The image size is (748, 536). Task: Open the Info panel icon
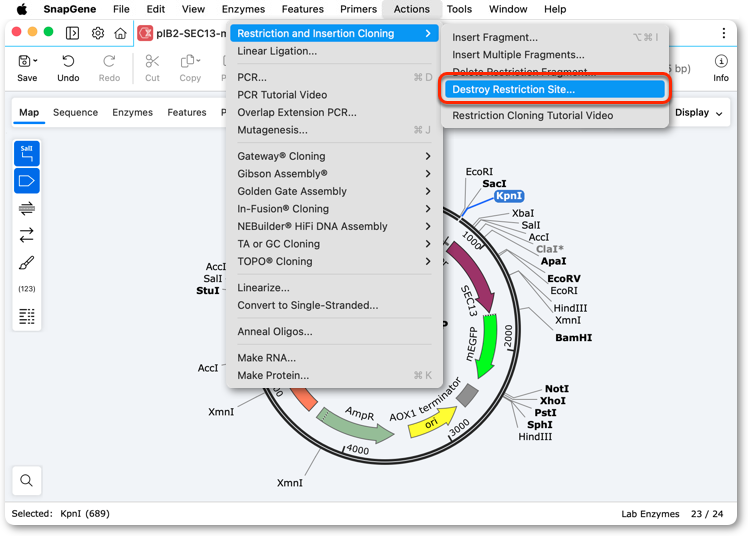coord(721,61)
